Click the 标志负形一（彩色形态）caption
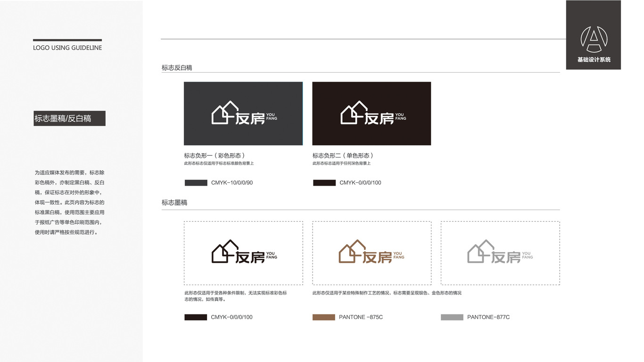The height and width of the screenshot is (362, 644). [x=215, y=156]
